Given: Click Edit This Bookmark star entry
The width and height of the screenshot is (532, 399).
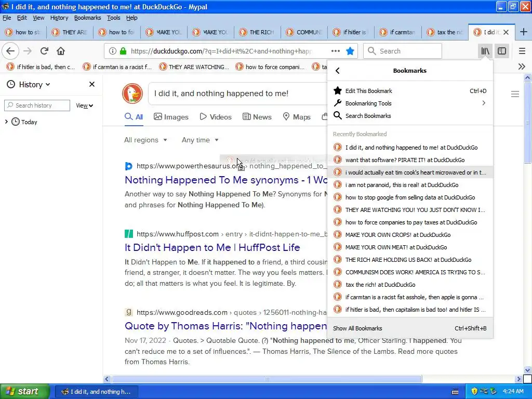Looking at the screenshot, I should coord(410,90).
